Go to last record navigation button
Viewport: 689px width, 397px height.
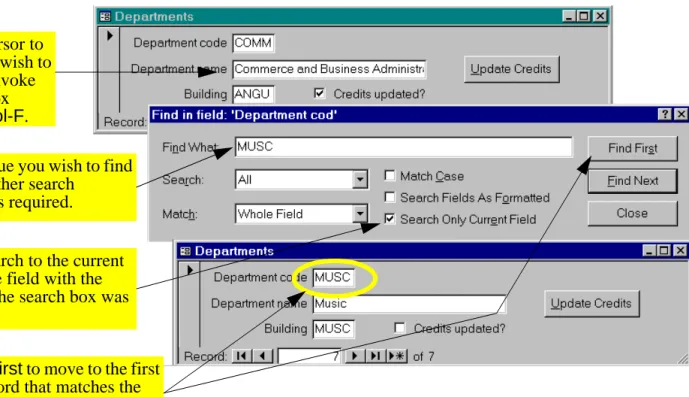tap(375, 356)
